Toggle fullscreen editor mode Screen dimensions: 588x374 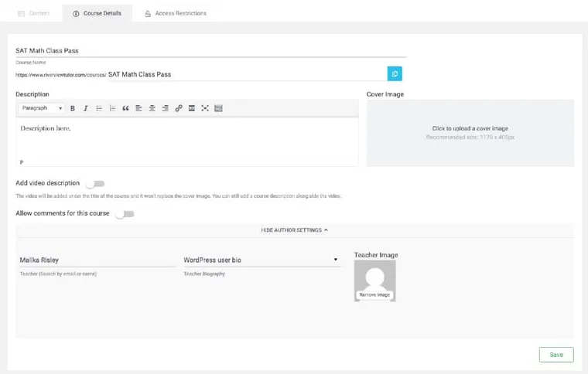coord(205,108)
